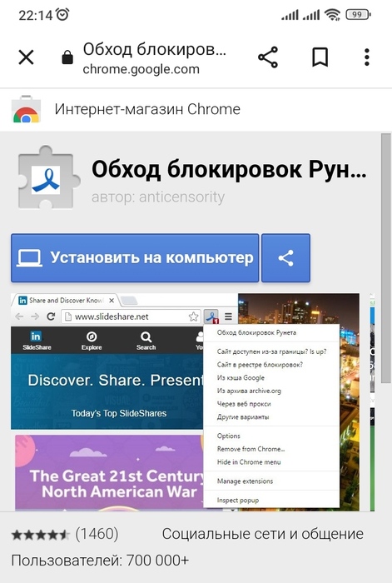Open the main extension screenshot
This screenshot has height=583, width=392.
185,402
